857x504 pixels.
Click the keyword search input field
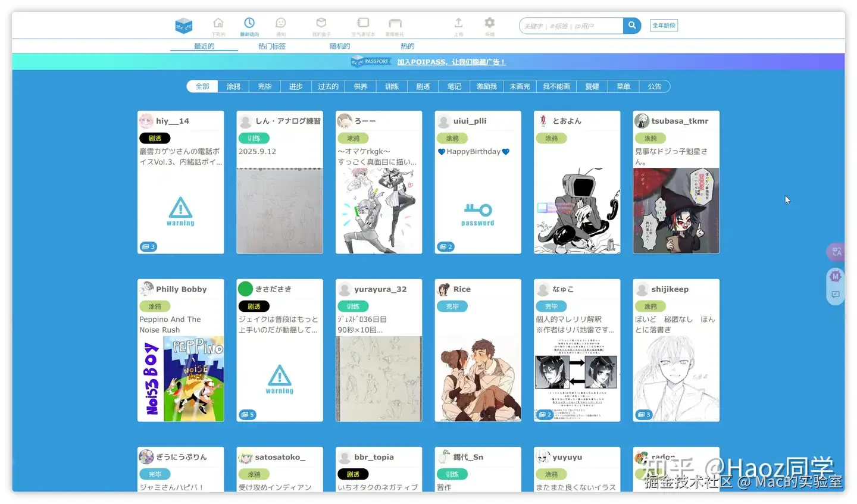tap(571, 26)
